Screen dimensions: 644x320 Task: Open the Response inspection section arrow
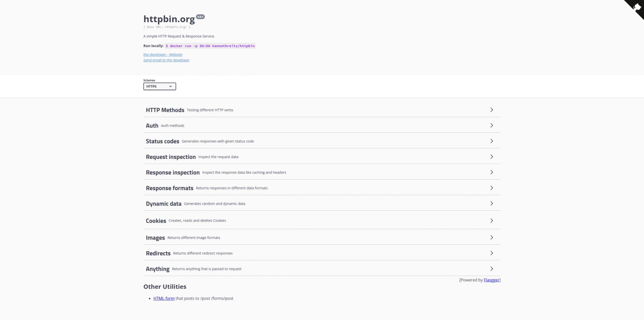click(491, 172)
